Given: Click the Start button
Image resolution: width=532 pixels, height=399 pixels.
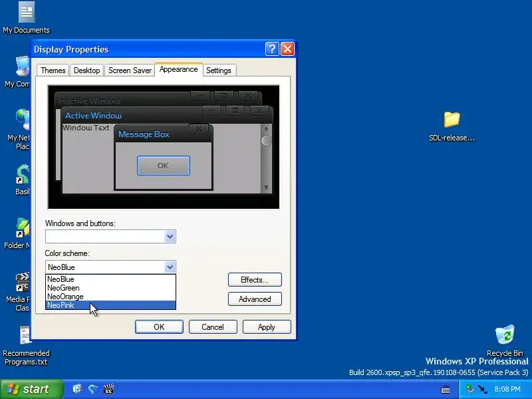Looking at the screenshot, I should pyautogui.click(x=31, y=389).
